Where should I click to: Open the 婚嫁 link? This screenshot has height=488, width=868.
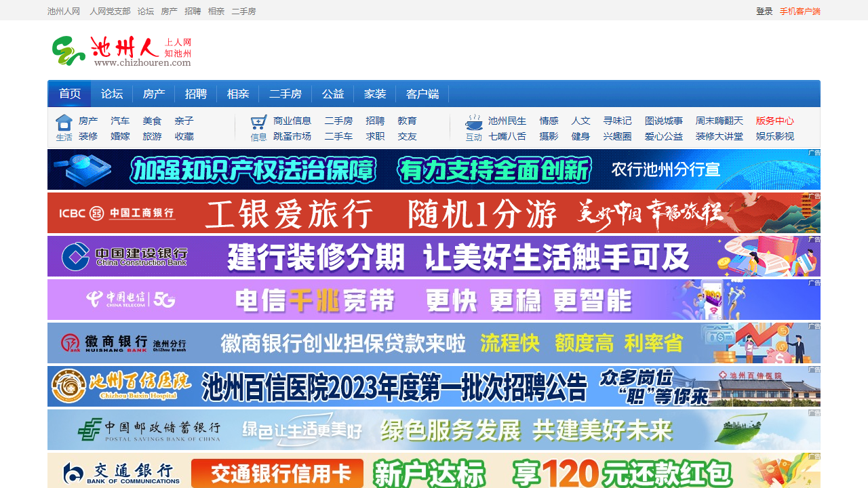120,136
